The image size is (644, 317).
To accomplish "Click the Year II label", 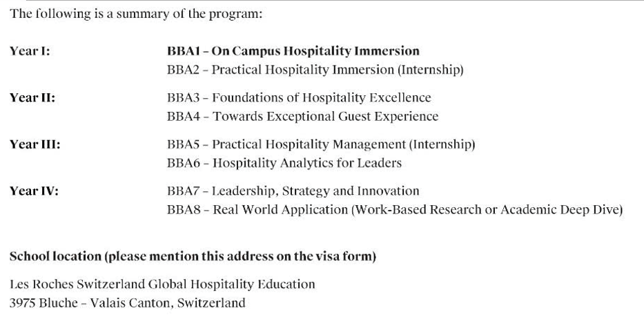I will pyautogui.click(x=32, y=98).
